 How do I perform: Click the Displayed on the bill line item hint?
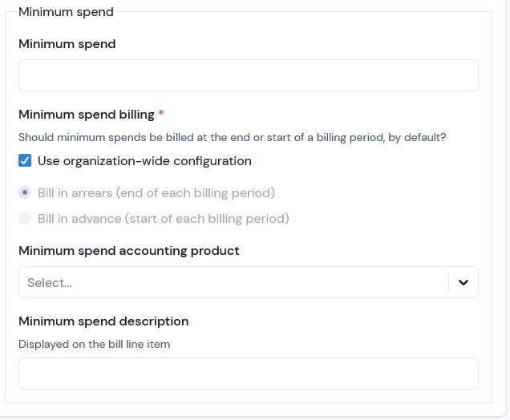[95, 345]
